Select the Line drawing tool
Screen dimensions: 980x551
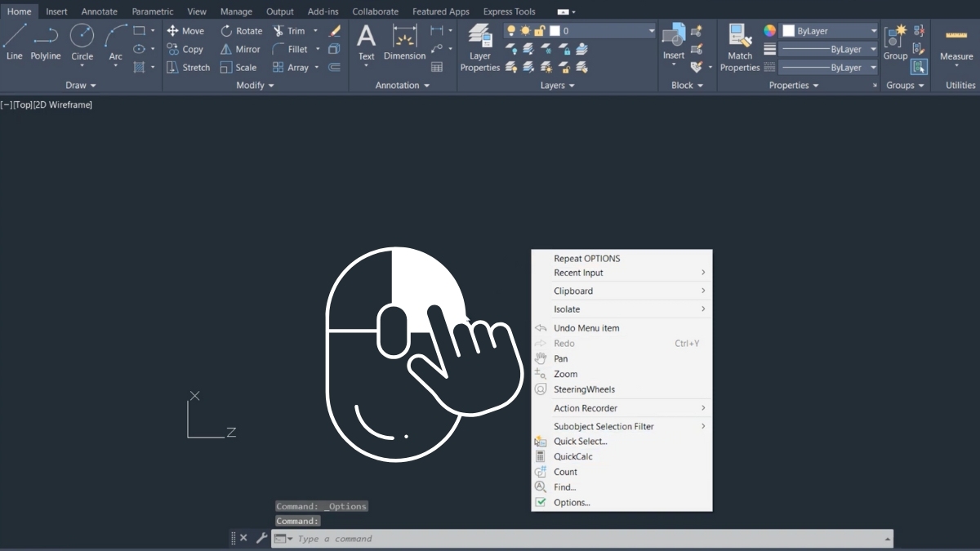[x=15, y=42]
